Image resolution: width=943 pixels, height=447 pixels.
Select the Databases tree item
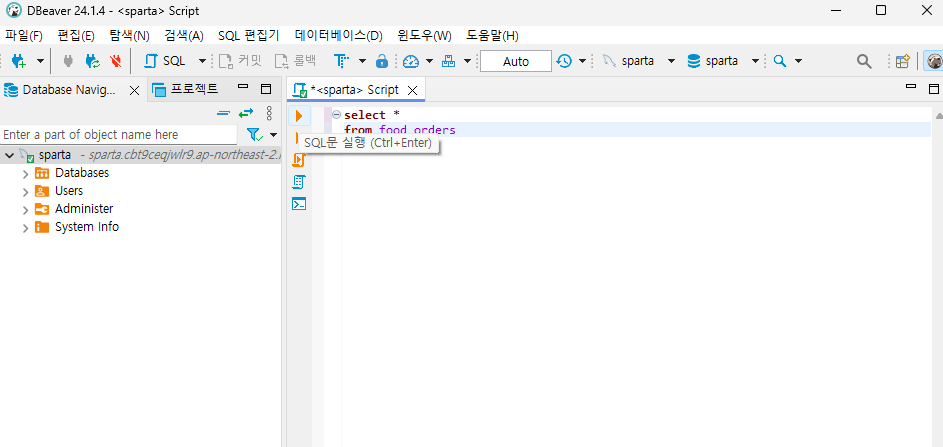(82, 173)
